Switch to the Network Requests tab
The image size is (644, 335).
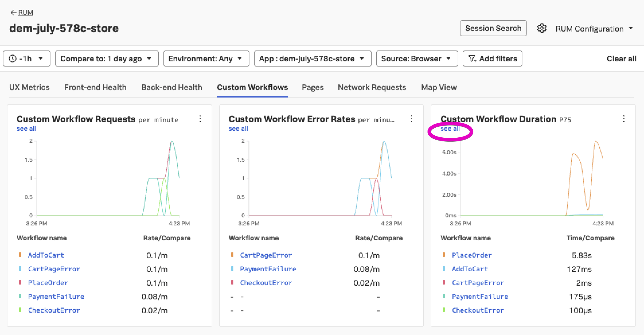[372, 87]
